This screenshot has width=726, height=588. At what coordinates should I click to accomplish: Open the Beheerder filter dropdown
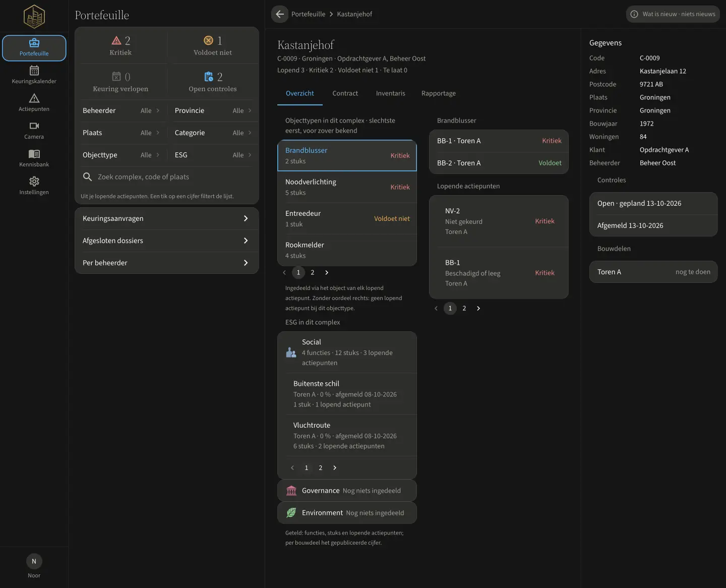point(121,110)
